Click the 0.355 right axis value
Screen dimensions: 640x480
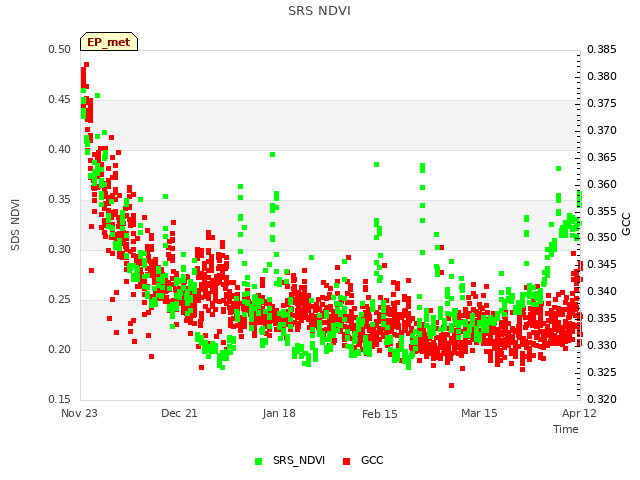pyautogui.click(x=602, y=211)
